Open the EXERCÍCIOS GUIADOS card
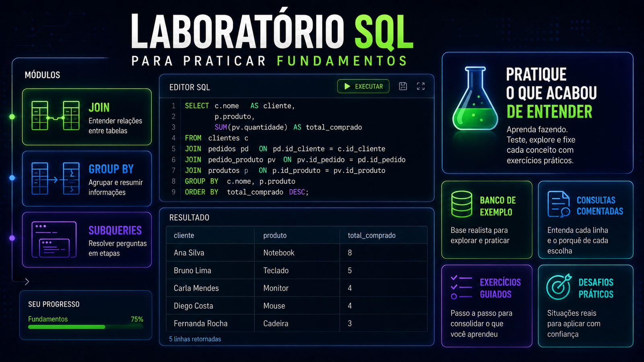644x362 pixels. pyautogui.click(x=487, y=306)
